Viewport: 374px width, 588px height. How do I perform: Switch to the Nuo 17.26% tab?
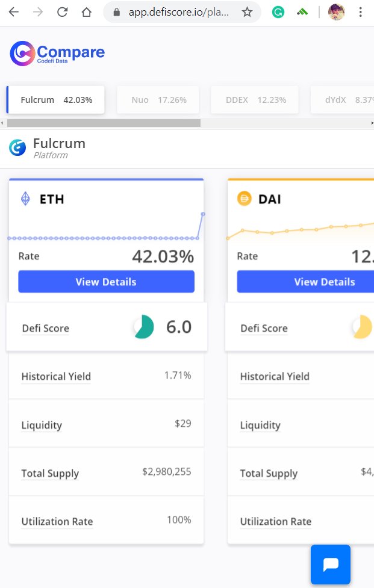point(158,100)
